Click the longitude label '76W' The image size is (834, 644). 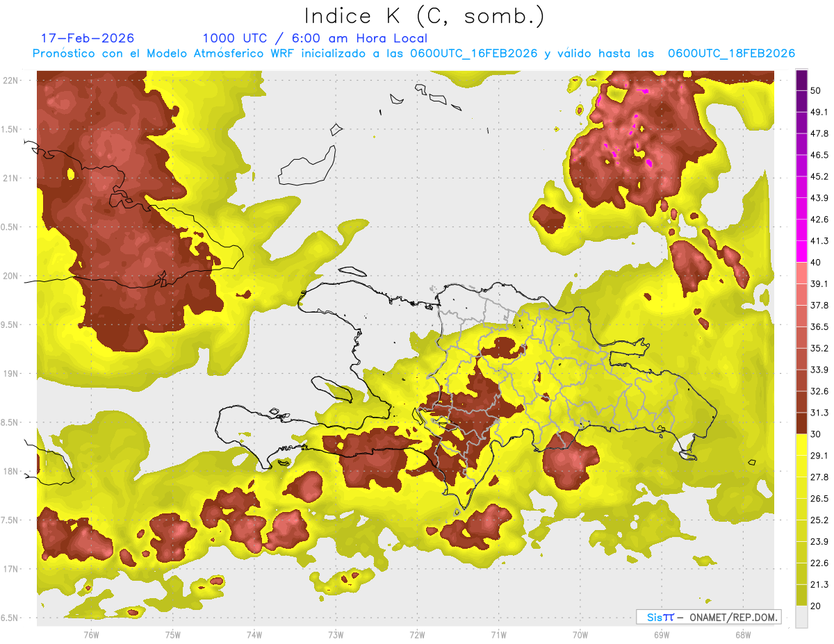click(91, 635)
